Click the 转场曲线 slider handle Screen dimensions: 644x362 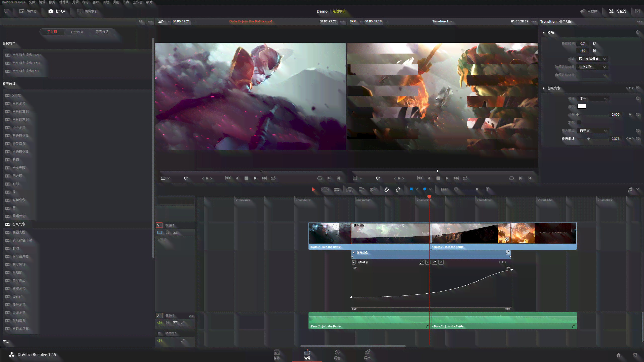click(588, 139)
